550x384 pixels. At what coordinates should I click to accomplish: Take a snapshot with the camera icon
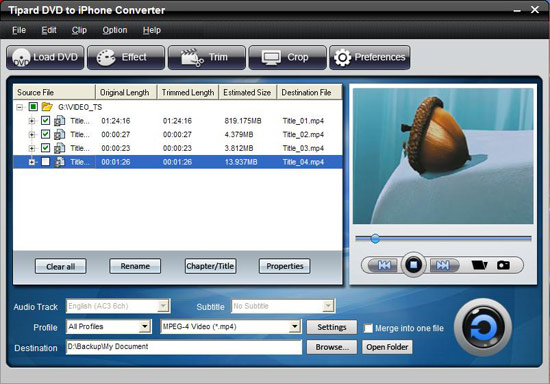(503, 265)
